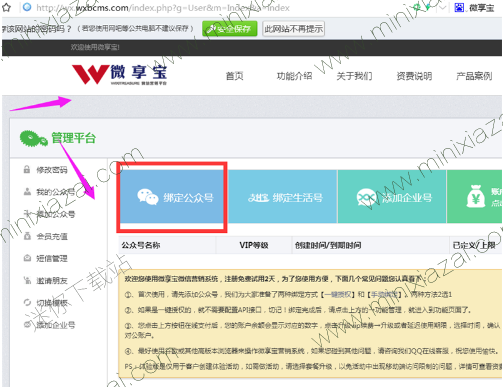The height and width of the screenshot is (387, 503).
Task: Click the green lightning speed icon
Action: 428,7
